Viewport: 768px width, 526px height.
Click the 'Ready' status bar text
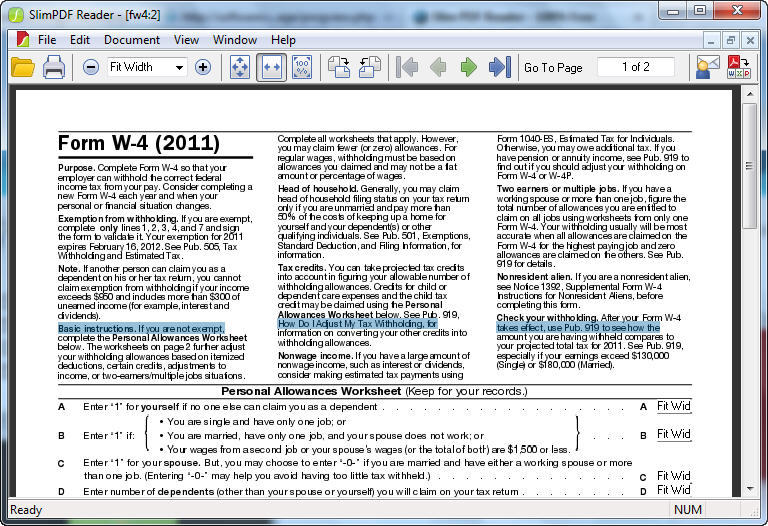click(26, 510)
